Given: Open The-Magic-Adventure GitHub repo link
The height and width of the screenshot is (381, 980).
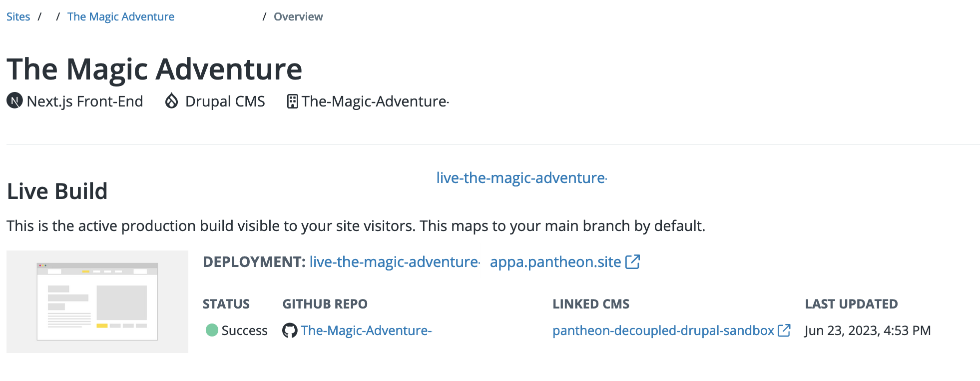Looking at the screenshot, I should point(366,330).
